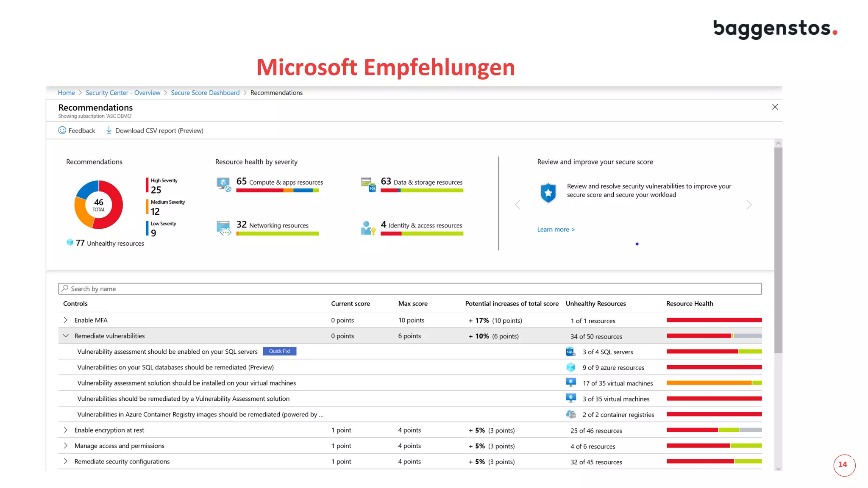Image resolution: width=868 pixels, height=488 pixels.
Task: Click in the Search by name field
Action: coord(410,288)
